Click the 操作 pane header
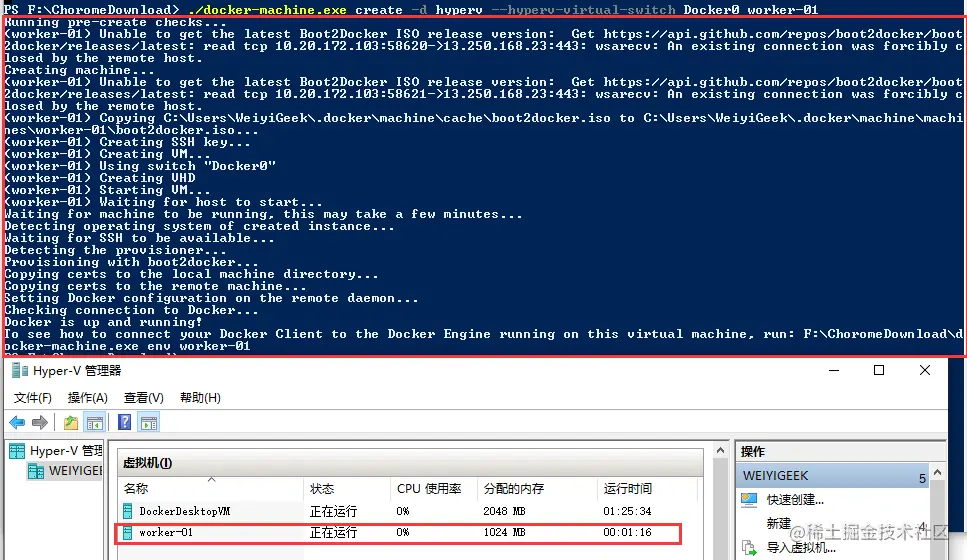This screenshot has height=560, width=967. [752, 451]
